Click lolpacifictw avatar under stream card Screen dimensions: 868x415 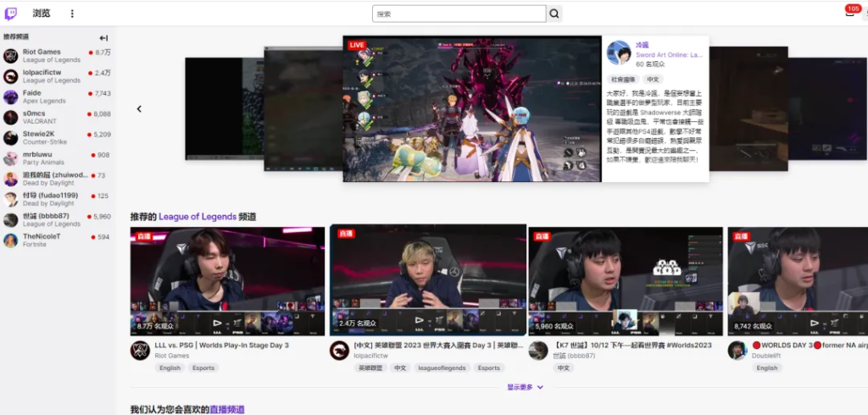click(339, 351)
